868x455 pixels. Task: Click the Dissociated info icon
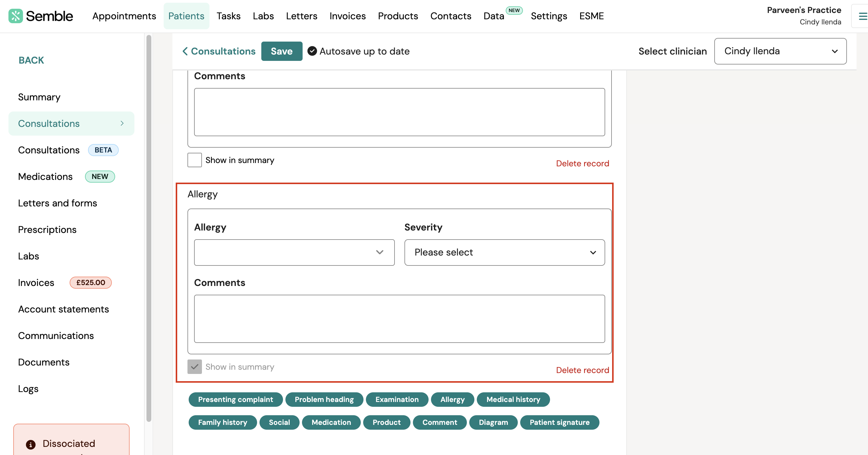31,444
